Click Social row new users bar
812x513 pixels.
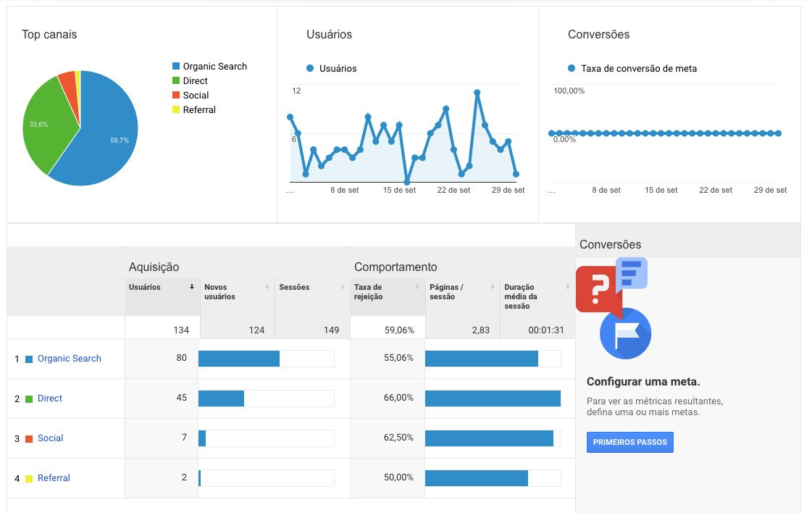click(x=202, y=438)
